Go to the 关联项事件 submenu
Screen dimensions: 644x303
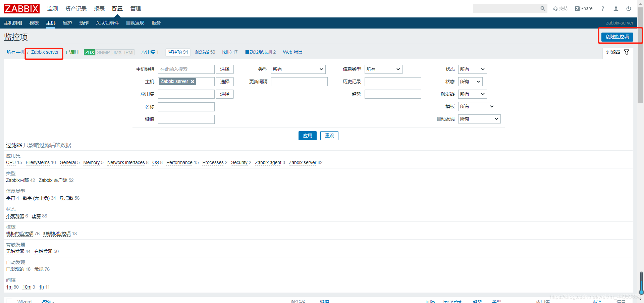tap(107, 23)
